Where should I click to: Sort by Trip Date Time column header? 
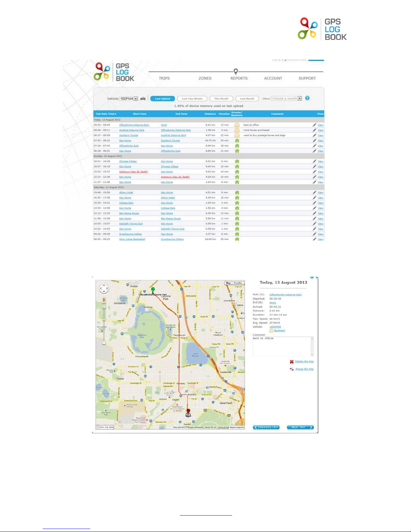106,114
